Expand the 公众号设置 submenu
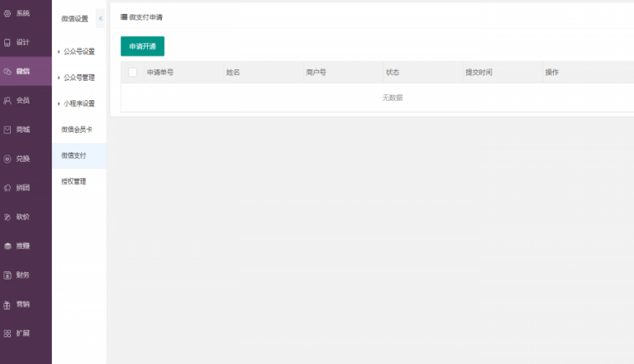This screenshot has width=634, height=364. pyautogui.click(x=79, y=52)
